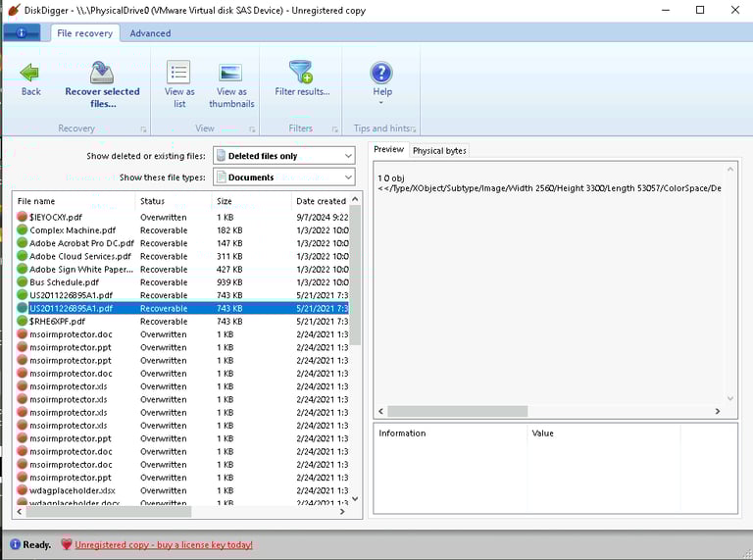The width and height of the screenshot is (753, 560).
Task: Select the highlighted US2011226895A1.pdf row
Action: click(182, 308)
